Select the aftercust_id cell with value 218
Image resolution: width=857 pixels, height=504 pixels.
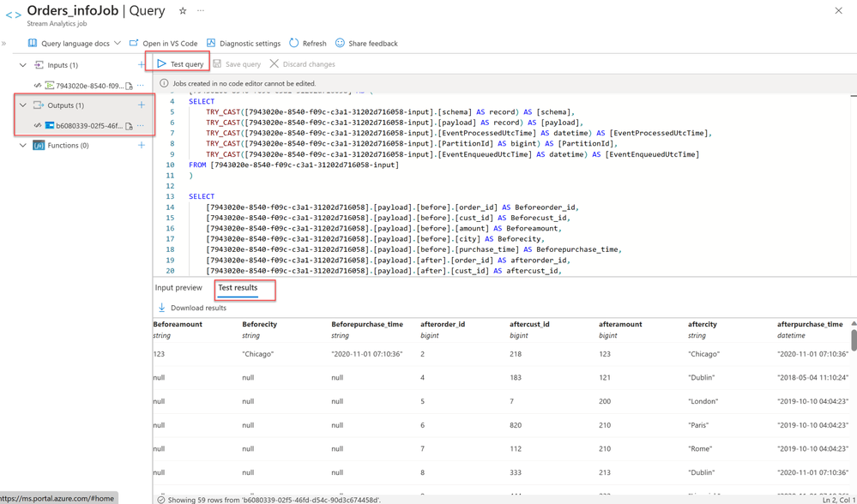coord(516,354)
